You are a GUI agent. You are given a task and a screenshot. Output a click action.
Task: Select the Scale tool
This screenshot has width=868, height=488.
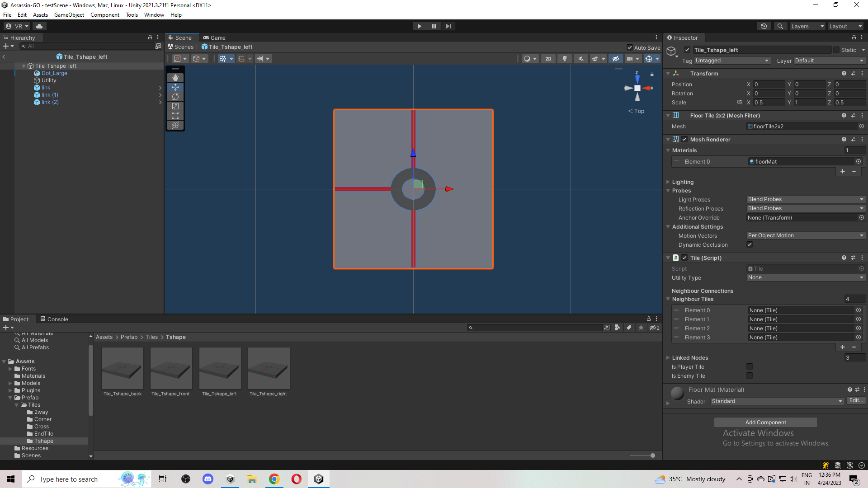[x=175, y=106]
